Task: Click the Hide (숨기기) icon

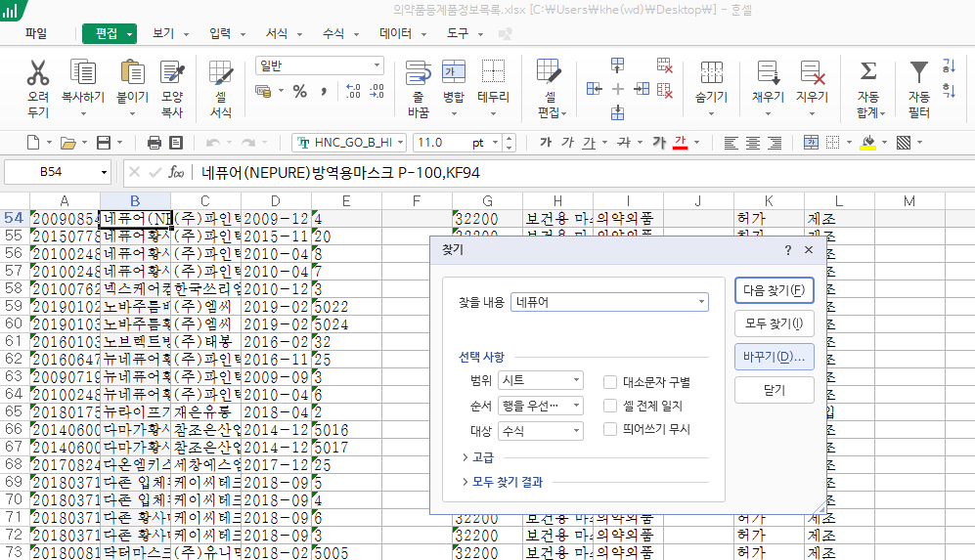Action: [711, 72]
